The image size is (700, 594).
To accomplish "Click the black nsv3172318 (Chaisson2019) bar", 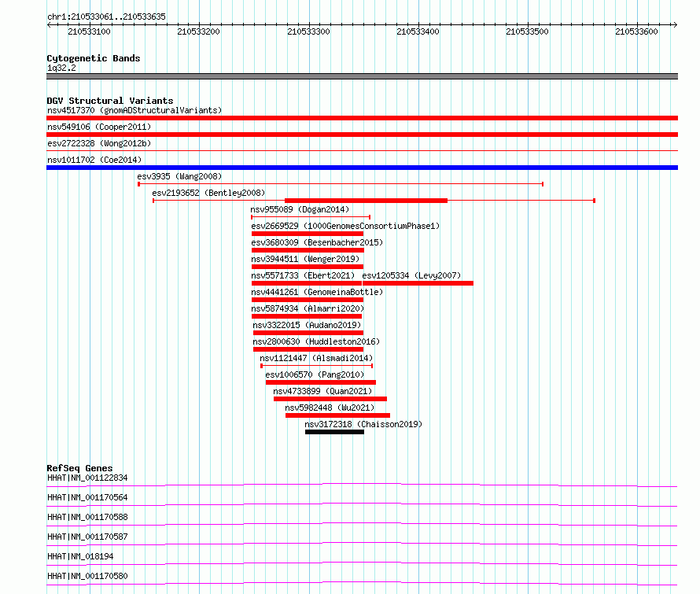I will click(334, 432).
